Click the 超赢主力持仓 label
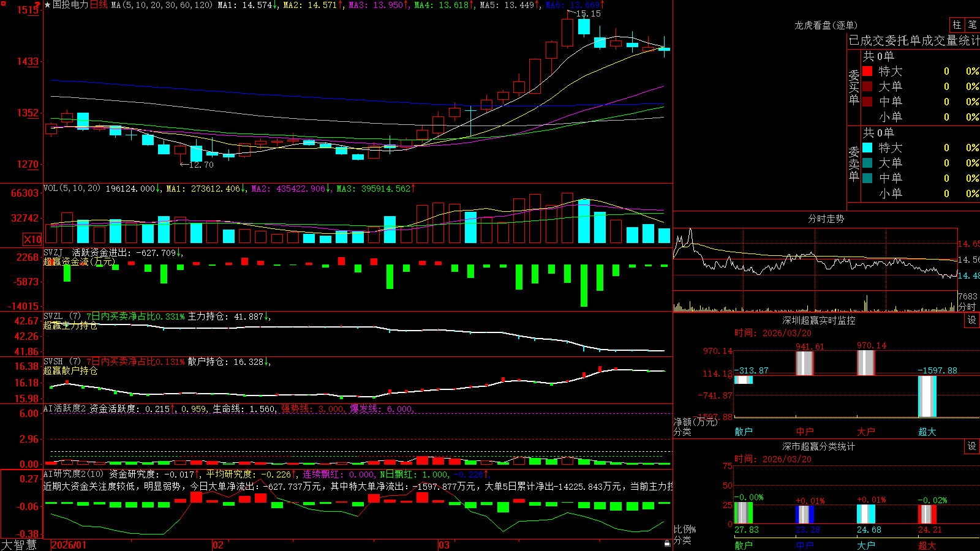This screenshot has width=980, height=551. point(70,325)
